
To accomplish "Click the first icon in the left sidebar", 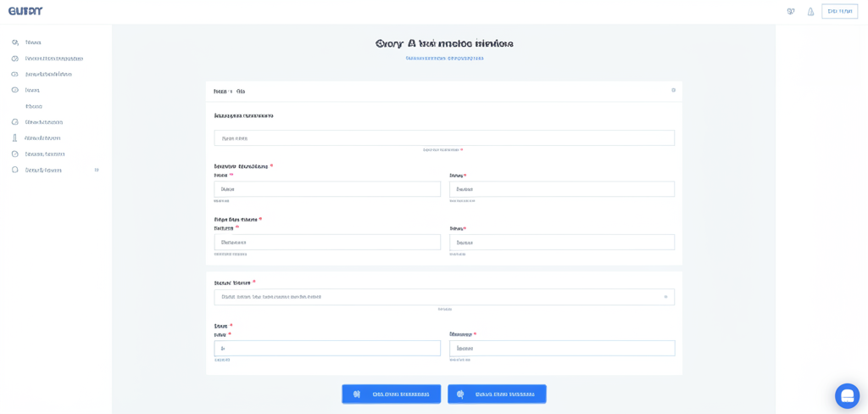I will pyautogui.click(x=15, y=42).
